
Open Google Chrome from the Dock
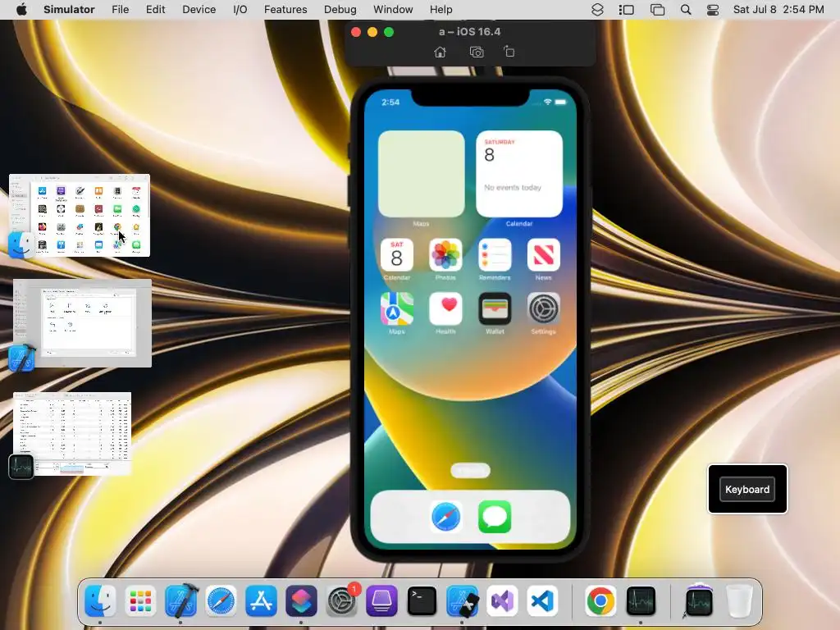pos(600,600)
